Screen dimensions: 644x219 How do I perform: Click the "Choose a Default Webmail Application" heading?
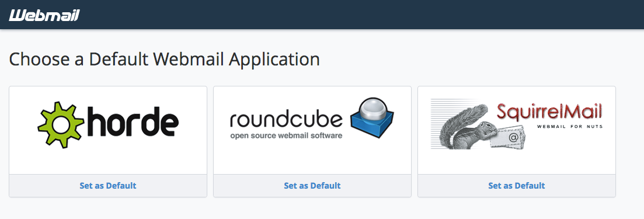click(164, 60)
